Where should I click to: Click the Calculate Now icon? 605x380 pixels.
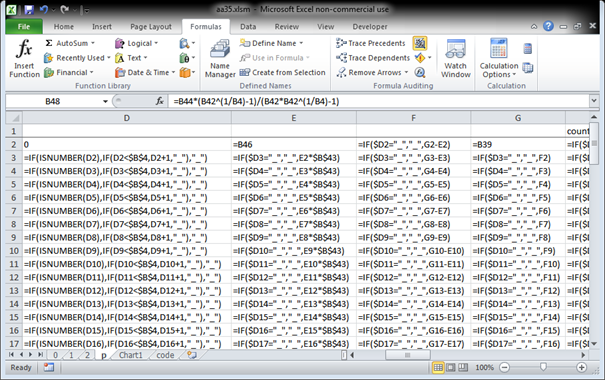point(527,49)
